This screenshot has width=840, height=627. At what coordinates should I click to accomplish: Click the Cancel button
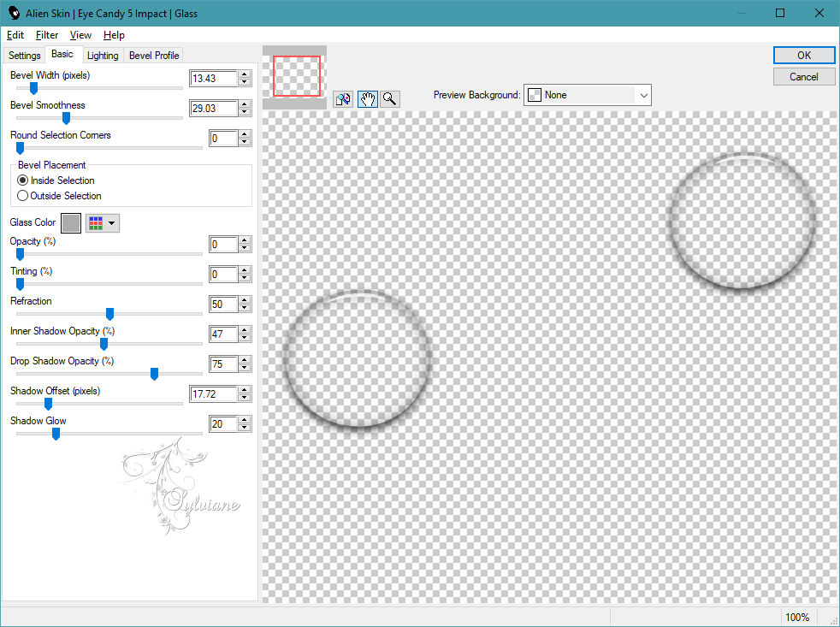coord(803,77)
